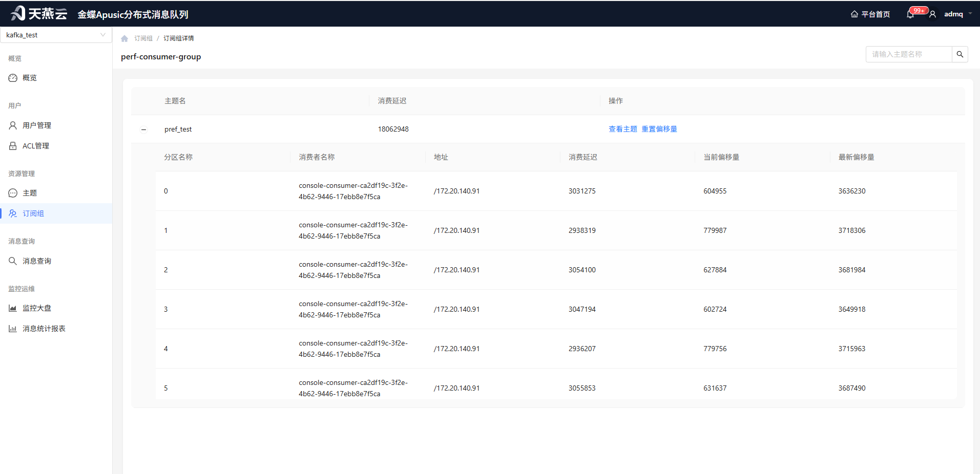Click the 查看主题 link

[x=622, y=129]
